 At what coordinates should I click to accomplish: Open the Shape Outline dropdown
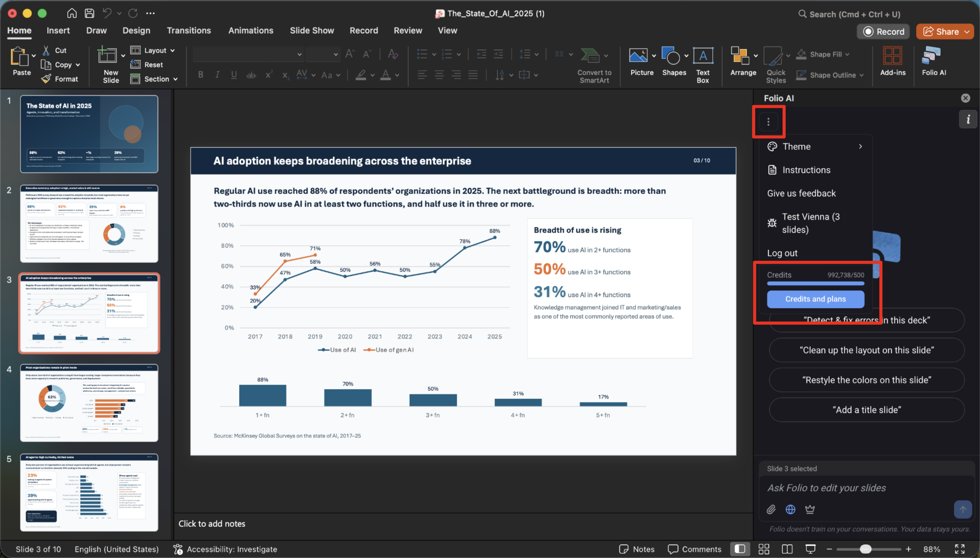[x=829, y=75]
